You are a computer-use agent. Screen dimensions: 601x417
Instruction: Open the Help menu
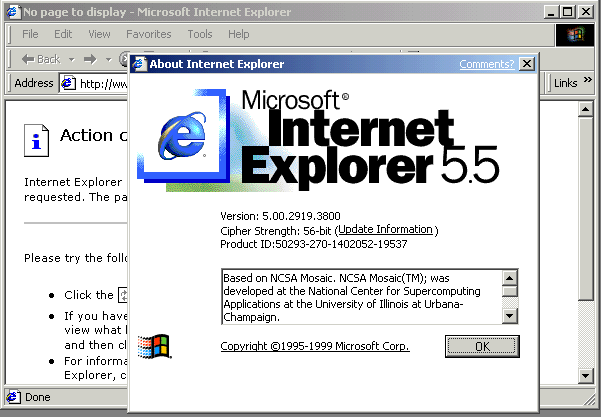238,34
